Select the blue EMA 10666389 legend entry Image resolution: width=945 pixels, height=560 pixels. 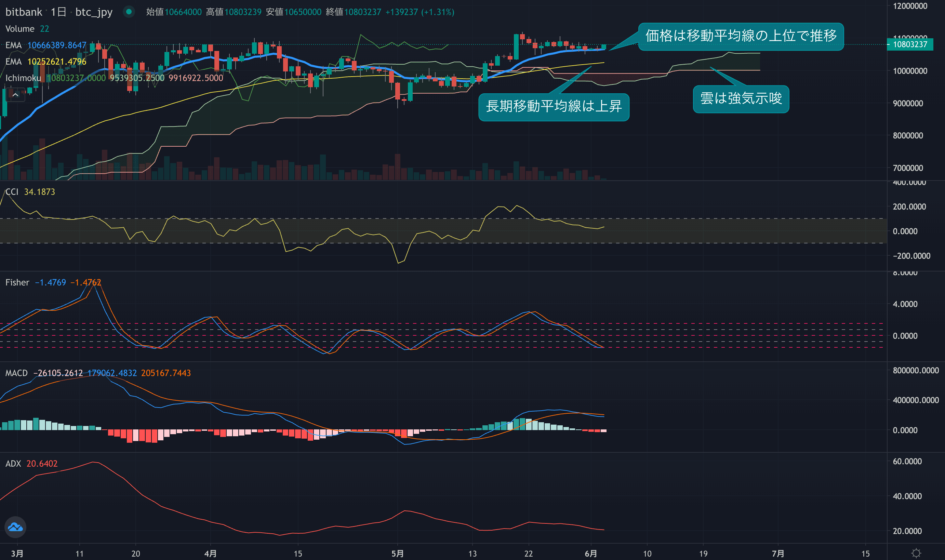click(45, 45)
